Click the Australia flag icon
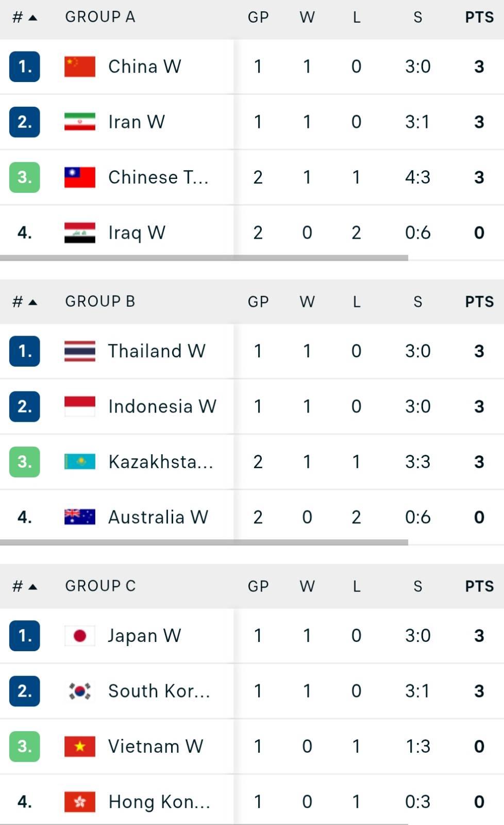Screen dimensions: 504x825 coord(80,517)
